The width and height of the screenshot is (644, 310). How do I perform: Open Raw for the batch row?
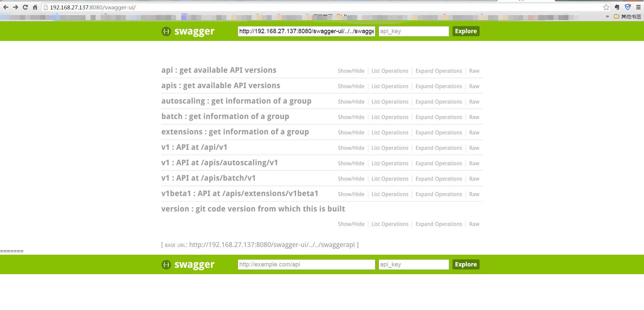[474, 117]
